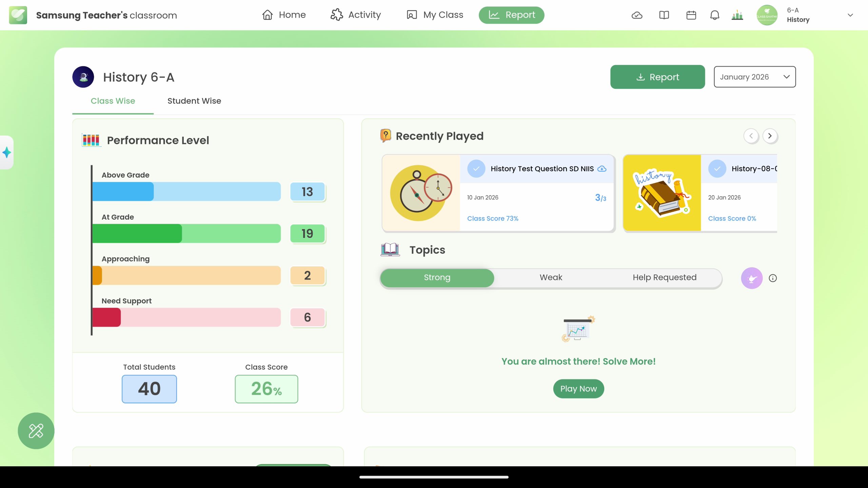The image size is (868, 488).
Task: Switch to the Student Wise tab
Action: click(x=194, y=101)
